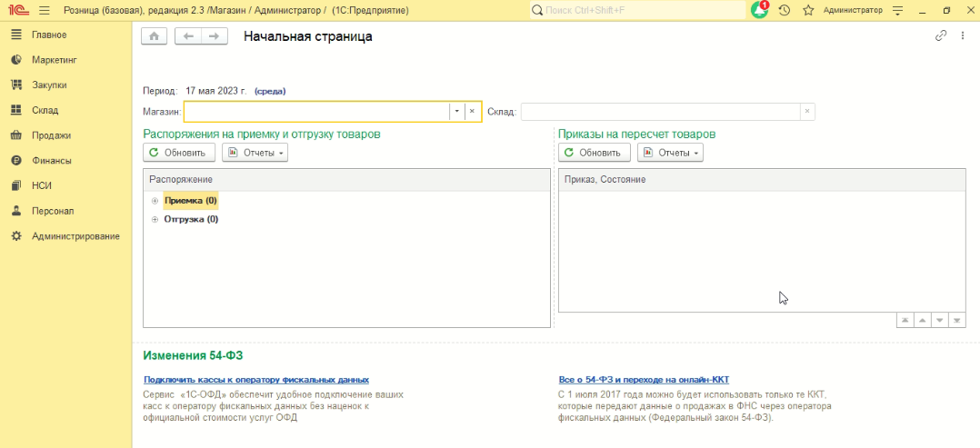Select the Отгрузка (0) row

(x=191, y=219)
